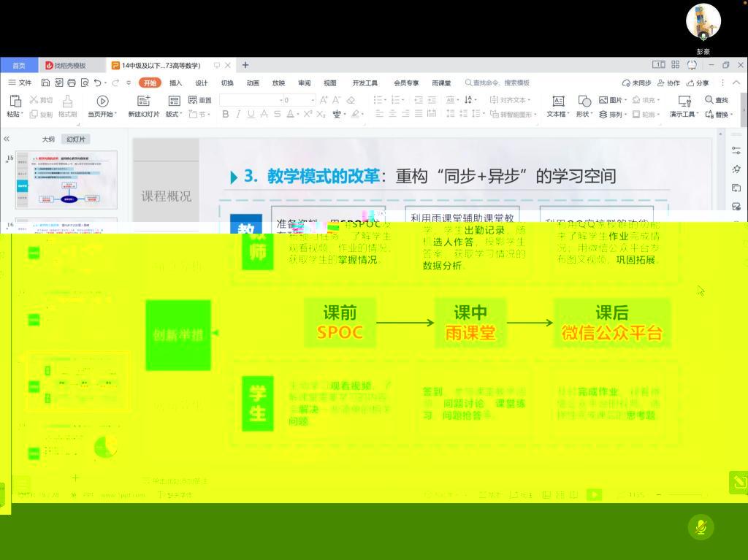
Task: Toggle center text alignment
Action: point(392,113)
